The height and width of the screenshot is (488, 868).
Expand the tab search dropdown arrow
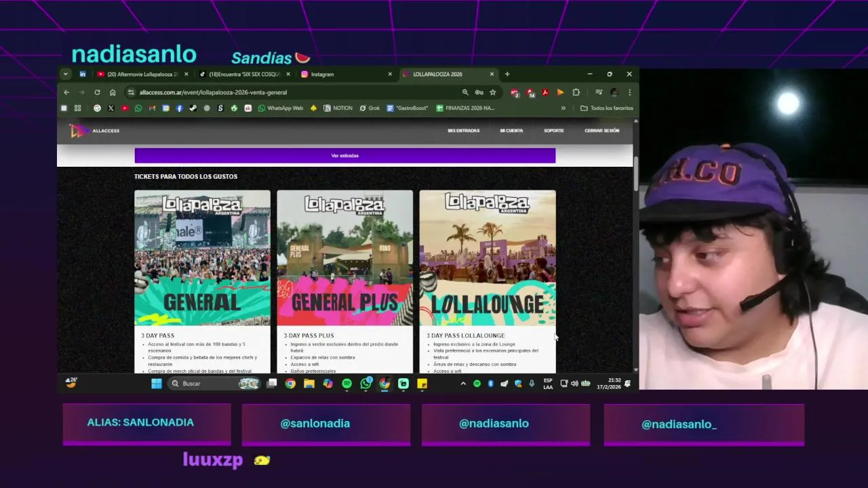65,74
